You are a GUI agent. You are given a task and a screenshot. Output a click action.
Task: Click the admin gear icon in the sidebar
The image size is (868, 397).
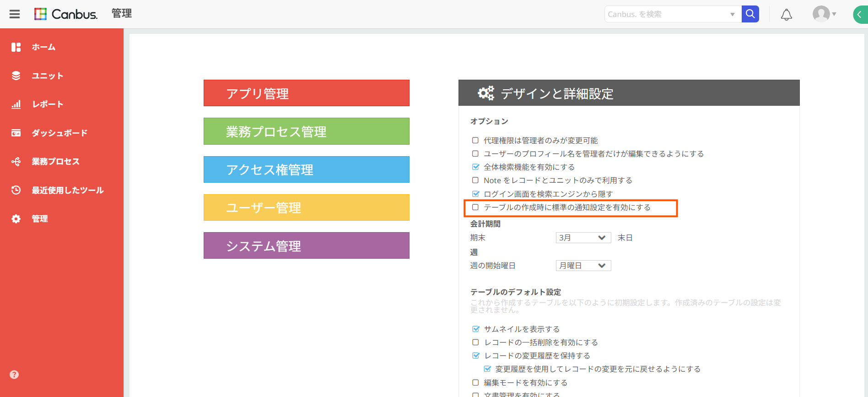click(16, 219)
